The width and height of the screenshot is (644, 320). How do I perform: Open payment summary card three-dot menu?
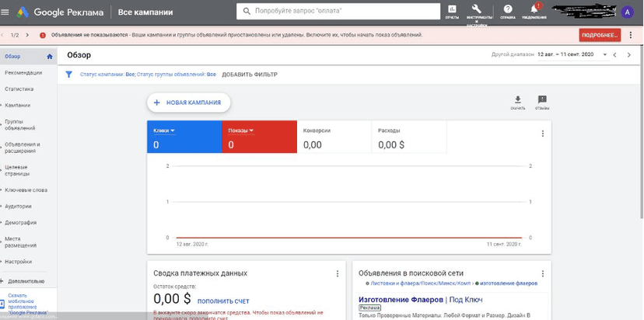coord(338,273)
